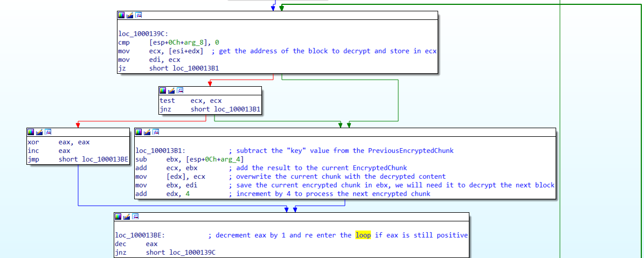The height and width of the screenshot is (258, 644).
Task: Click pencil edit icon on test ecx node
Action: point(172,90)
